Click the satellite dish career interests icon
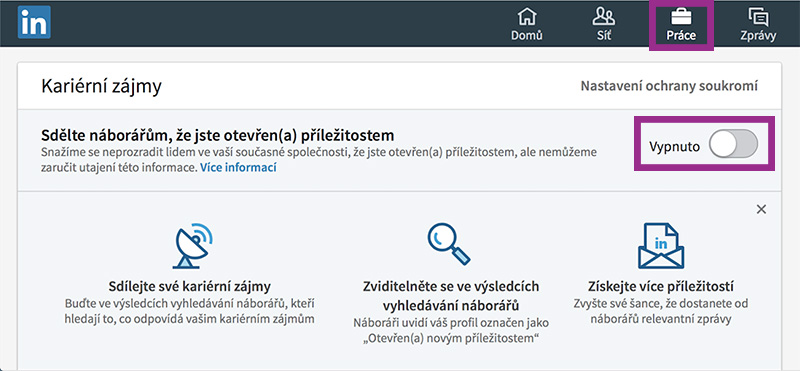 click(x=192, y=247)
